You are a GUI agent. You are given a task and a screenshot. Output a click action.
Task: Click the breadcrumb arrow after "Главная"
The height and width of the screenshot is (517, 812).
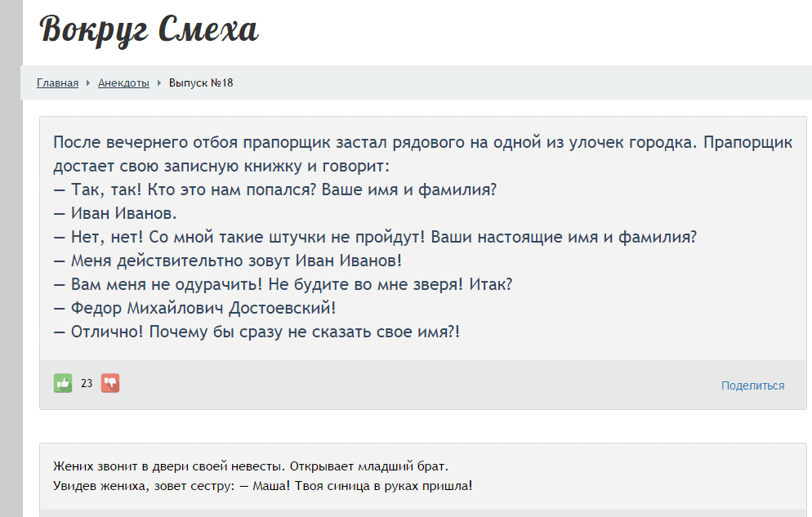[x=88, y=82]
